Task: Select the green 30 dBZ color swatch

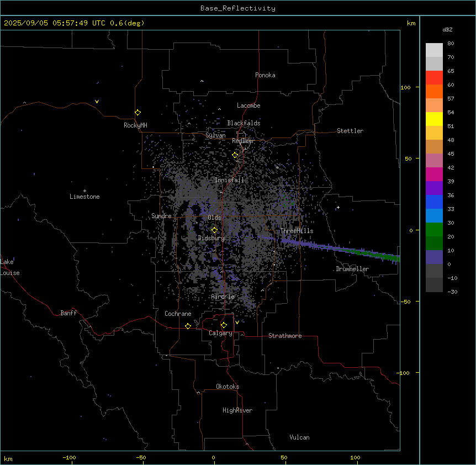Action: pyautogui.click(x=434, y=230)
